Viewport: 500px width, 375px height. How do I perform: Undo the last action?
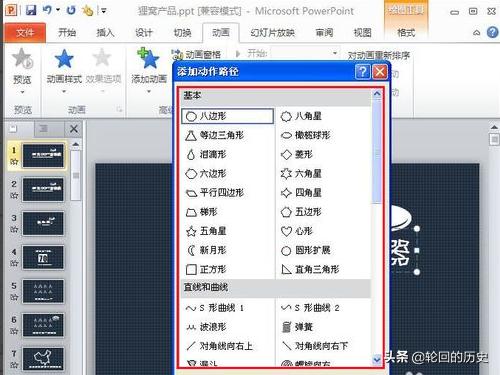[47, 10]
